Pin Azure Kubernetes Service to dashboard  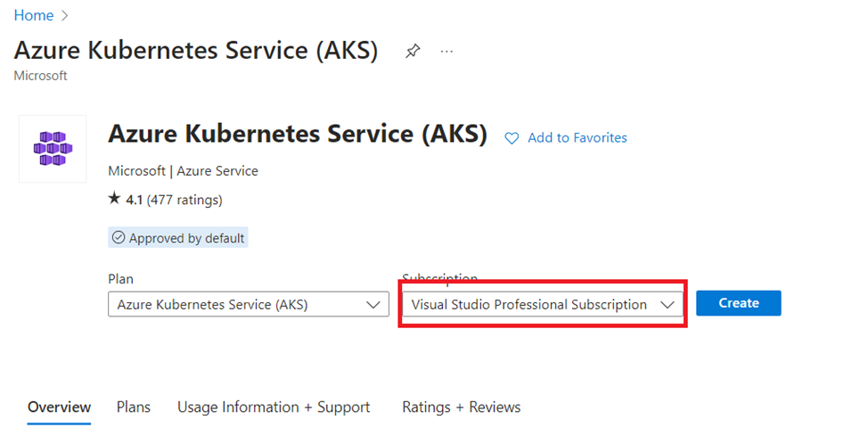click(x=413, y=52)
